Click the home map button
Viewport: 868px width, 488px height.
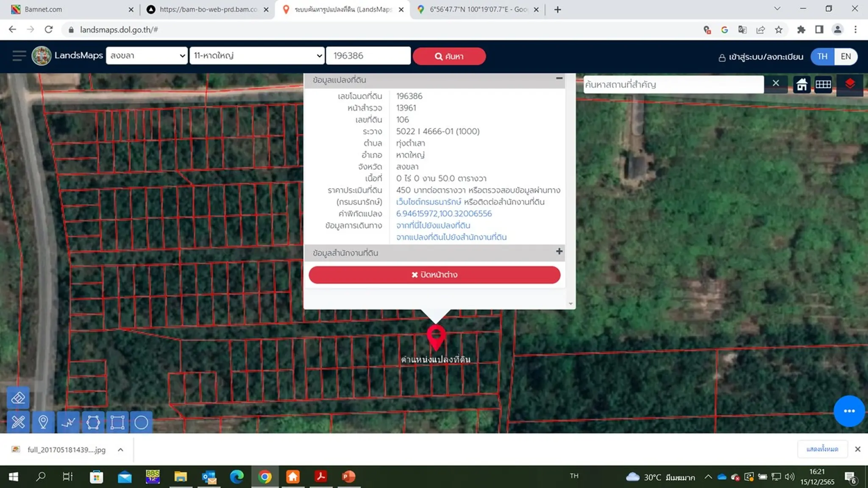(x=801, y=84)
